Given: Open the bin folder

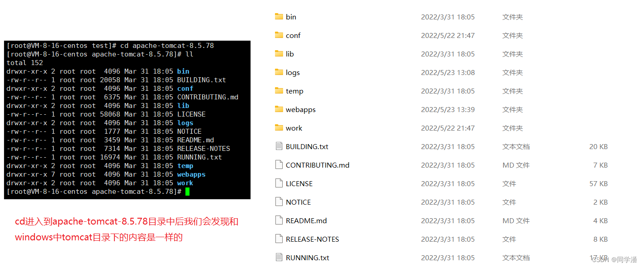Looking at the screenshot, I should (x=291, y=16).
